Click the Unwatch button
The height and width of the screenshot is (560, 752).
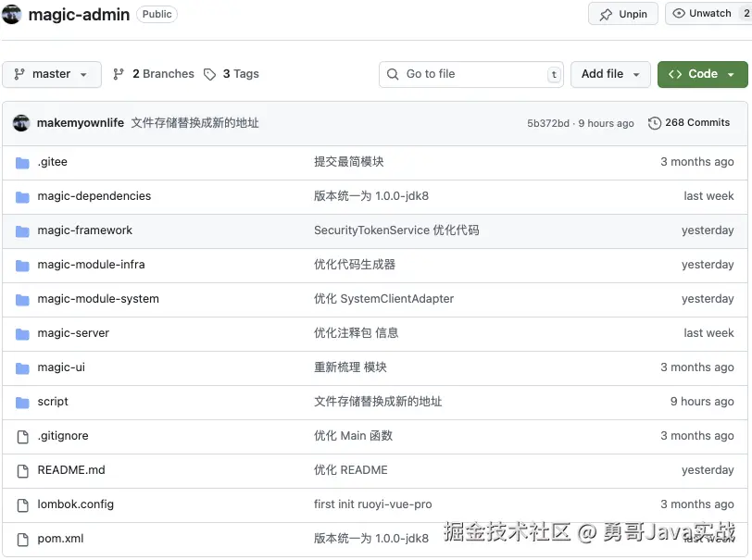(x=708, y=14)
